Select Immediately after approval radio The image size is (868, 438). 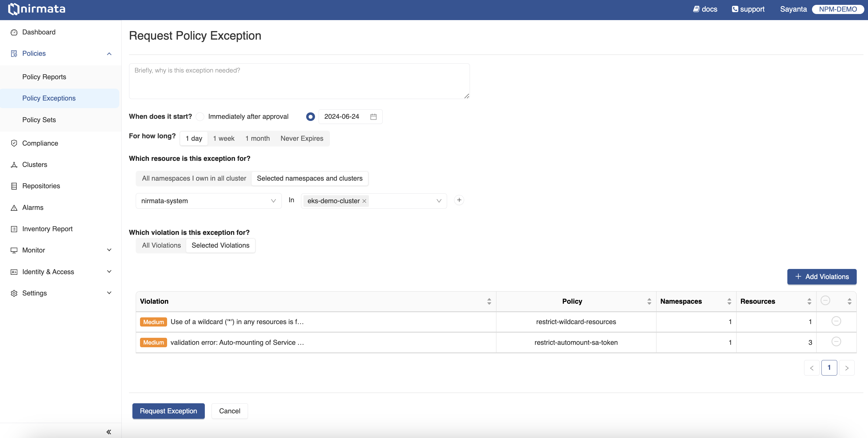coord(200,117)
